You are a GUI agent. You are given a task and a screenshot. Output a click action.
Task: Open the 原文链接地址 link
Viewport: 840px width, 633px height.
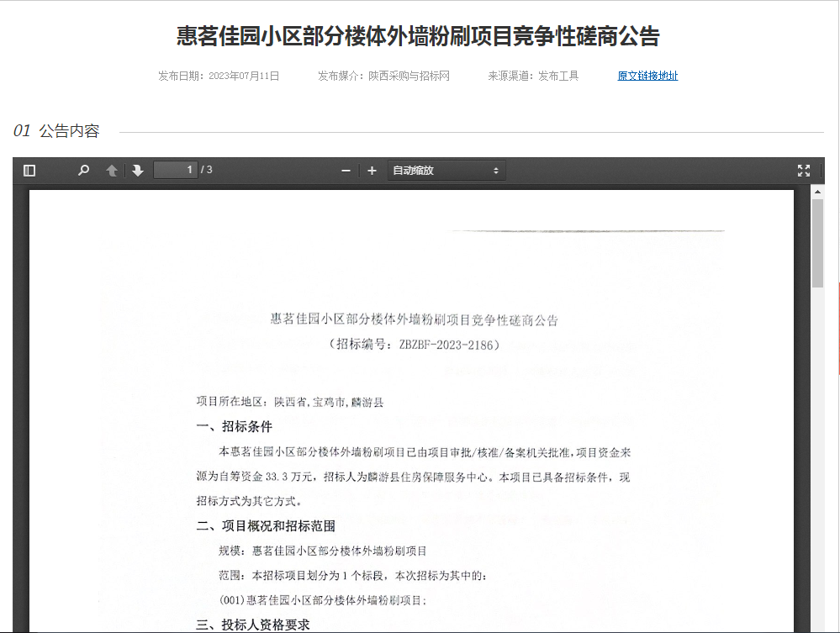[647, 76]
